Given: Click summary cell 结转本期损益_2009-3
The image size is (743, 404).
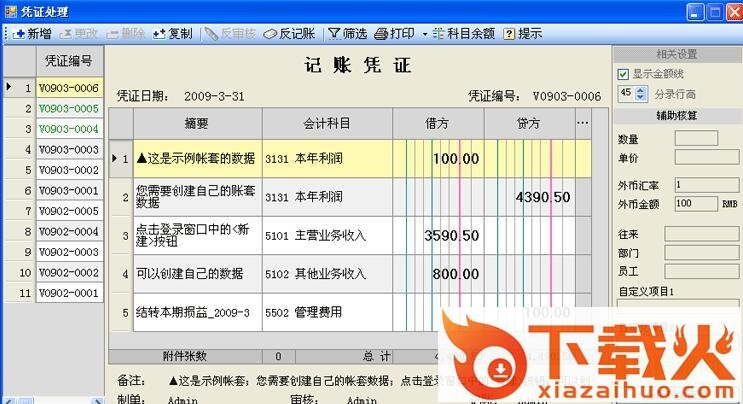Looking at the screenshot, I should coord(198,312).
